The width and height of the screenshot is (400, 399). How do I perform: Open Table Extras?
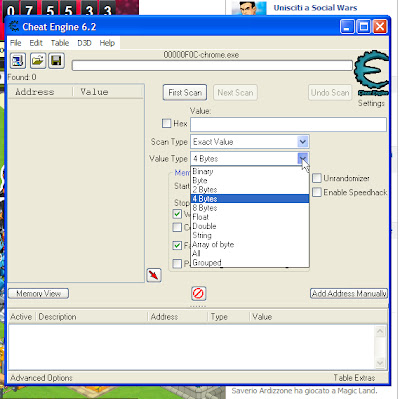pyautogui.click(x=354, y=378)
